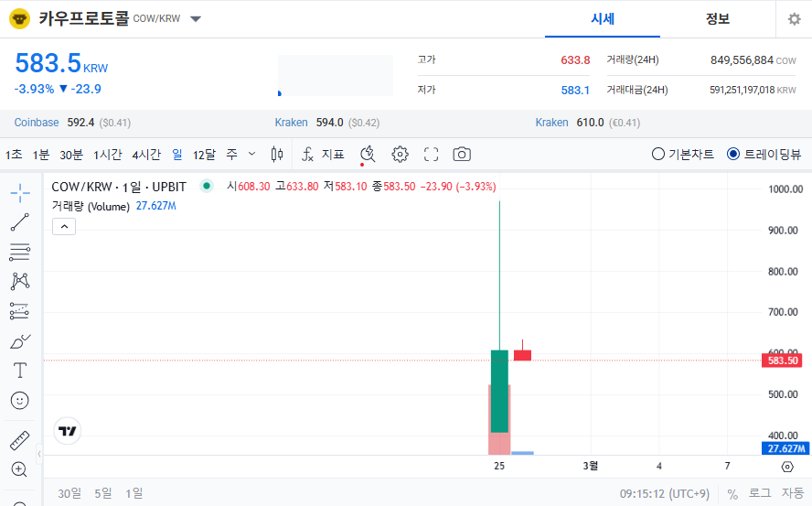Select the forecasting measurement tool
This screenshot has width=812, height=506.
pos(20,311)
